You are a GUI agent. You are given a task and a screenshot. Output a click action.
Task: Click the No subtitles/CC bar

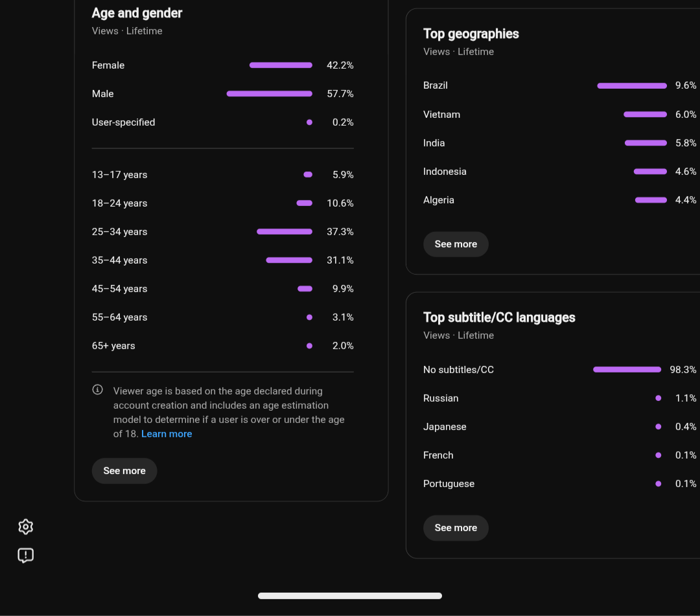(x=627, y=369)
